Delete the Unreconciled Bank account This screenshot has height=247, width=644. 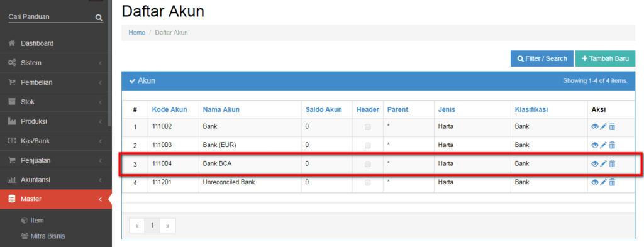point(612,182)
